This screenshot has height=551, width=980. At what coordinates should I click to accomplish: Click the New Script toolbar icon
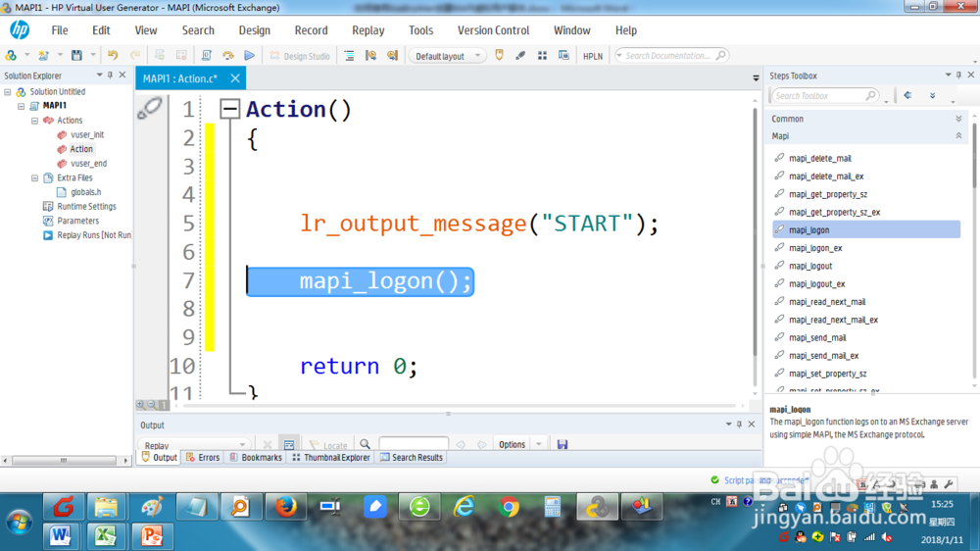coord(43,55)
